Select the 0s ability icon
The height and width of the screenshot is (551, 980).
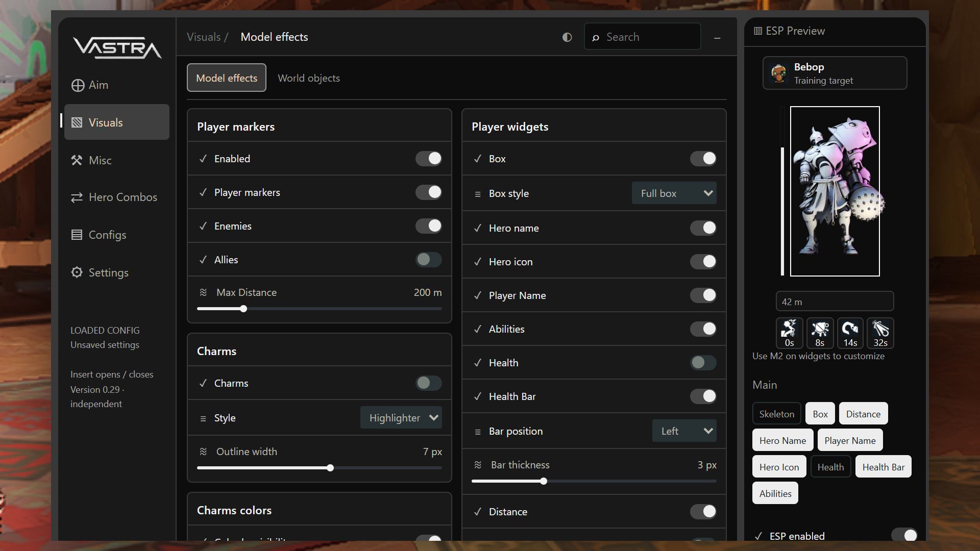coord(789,333)
